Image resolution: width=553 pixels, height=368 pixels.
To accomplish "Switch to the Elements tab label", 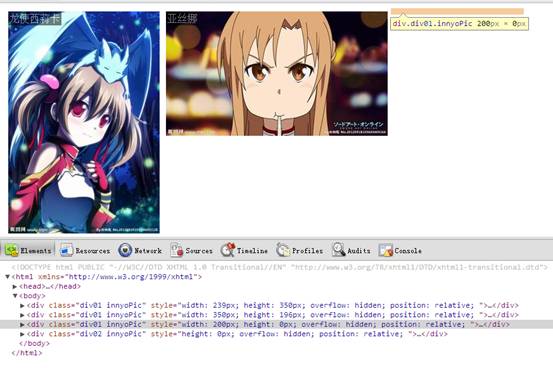I will tap(36, 251).
